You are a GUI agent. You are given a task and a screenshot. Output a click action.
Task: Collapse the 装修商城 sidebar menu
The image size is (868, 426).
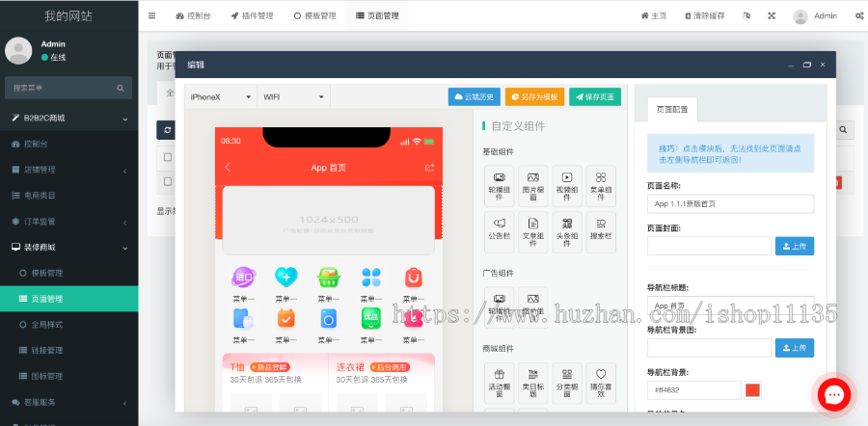pyautogui.click(x=69, y=248)
